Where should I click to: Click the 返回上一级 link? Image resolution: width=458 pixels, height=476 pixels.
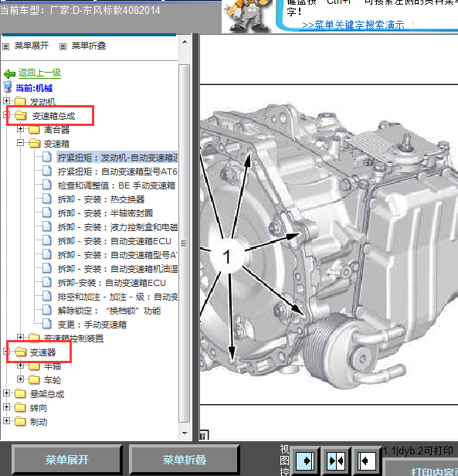coord(39,73)
